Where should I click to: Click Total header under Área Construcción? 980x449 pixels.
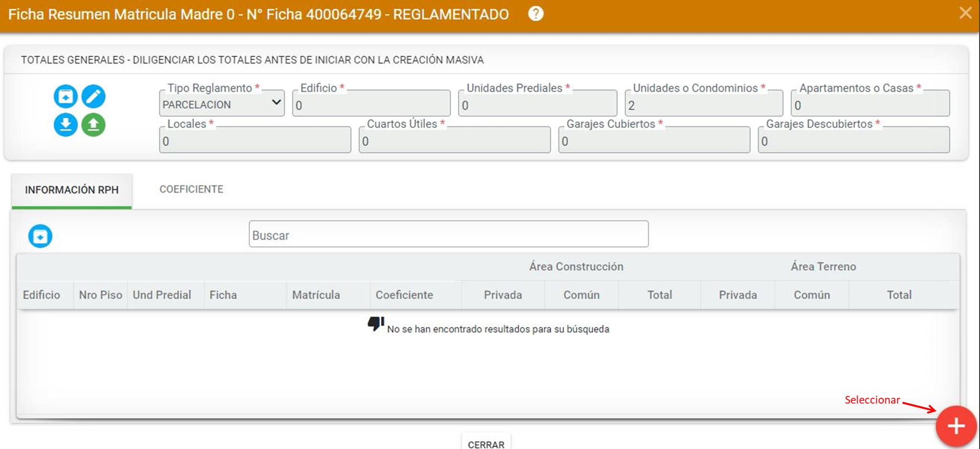pos(660,295)
